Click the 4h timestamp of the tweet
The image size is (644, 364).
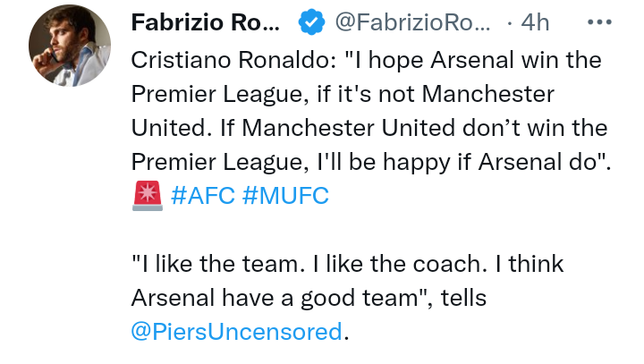pyautogui.click(x=535, y=22)
